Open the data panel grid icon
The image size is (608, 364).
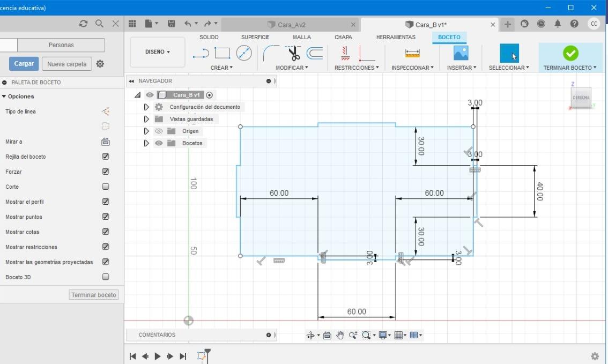[132, 24]
